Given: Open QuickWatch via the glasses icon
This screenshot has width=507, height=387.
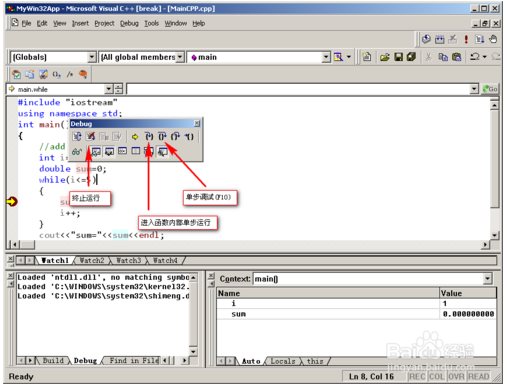Looking at the screenshot, I should pos(77,152).
